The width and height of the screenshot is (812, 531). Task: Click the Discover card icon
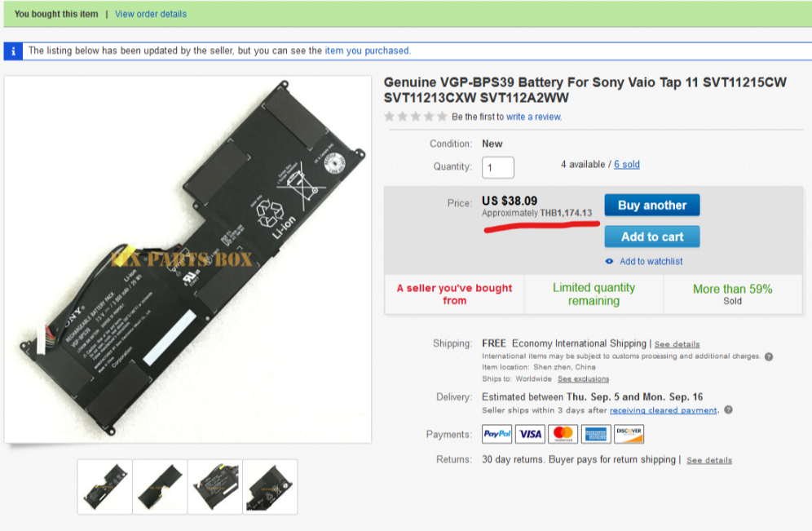629,434
